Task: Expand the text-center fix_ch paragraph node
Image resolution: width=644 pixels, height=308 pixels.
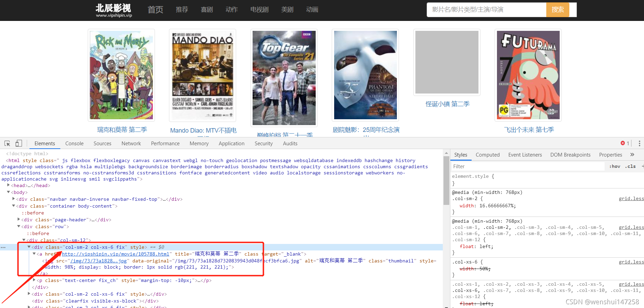Action: pos(34,280)
